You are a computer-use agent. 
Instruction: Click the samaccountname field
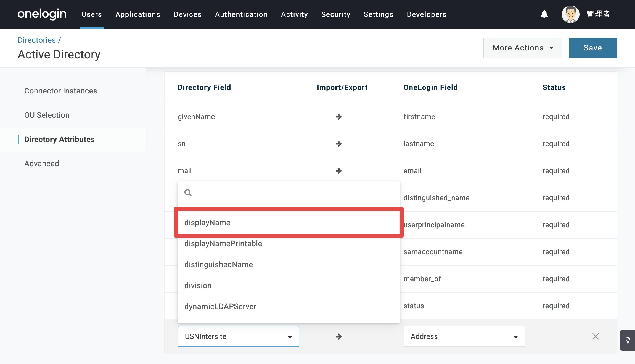pos(433,252)
